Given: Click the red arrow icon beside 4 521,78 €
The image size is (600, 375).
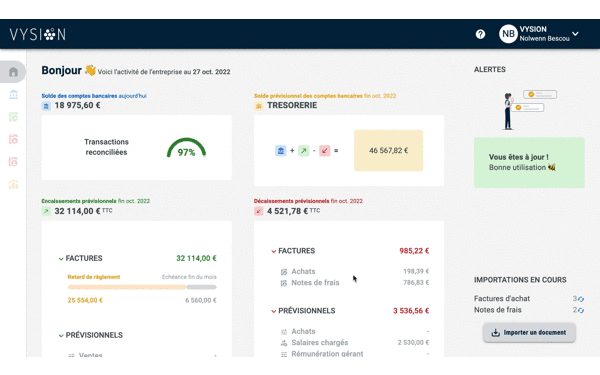Looking at the screenshot, I should 259,211.
